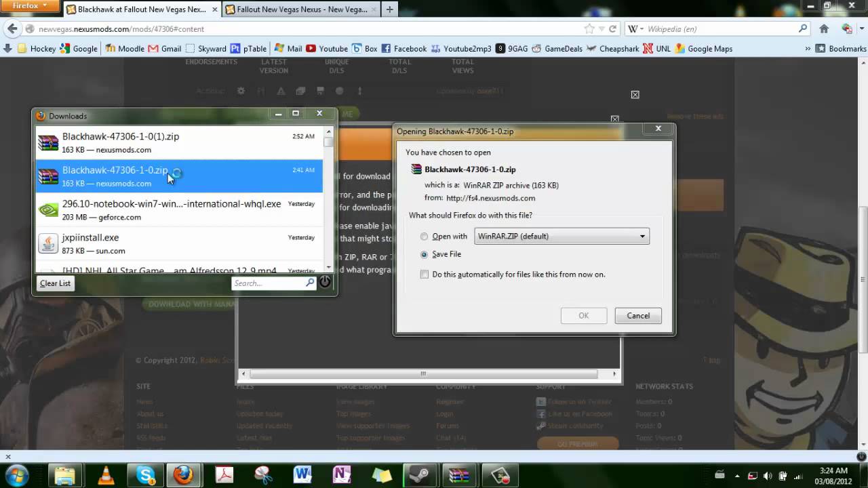
Task: Open a new tab with plus button
Action: [x=389, y=9]
